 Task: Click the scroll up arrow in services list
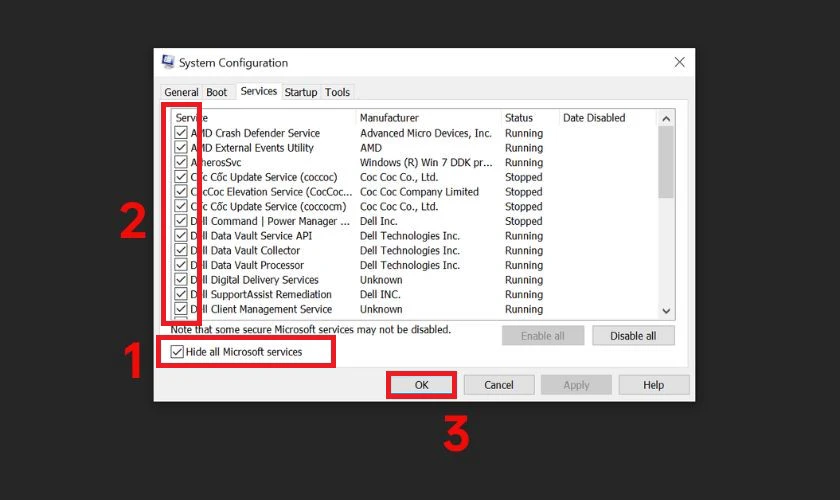coord(666,118)
